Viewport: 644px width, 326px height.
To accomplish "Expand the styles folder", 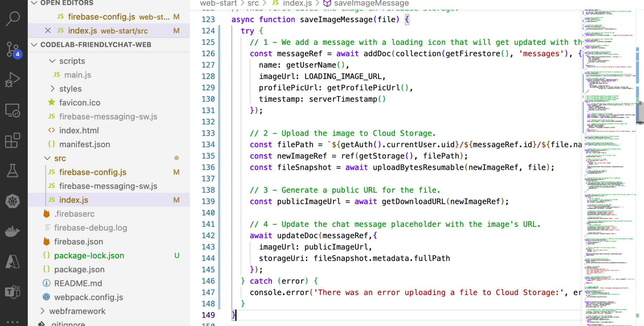I will [52, 89].
